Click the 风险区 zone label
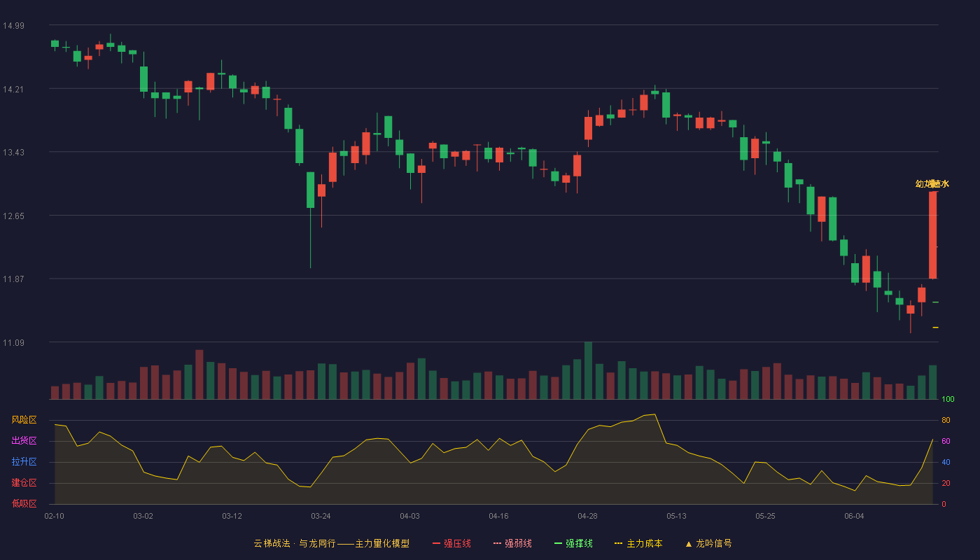 click(x=24, y=420)
